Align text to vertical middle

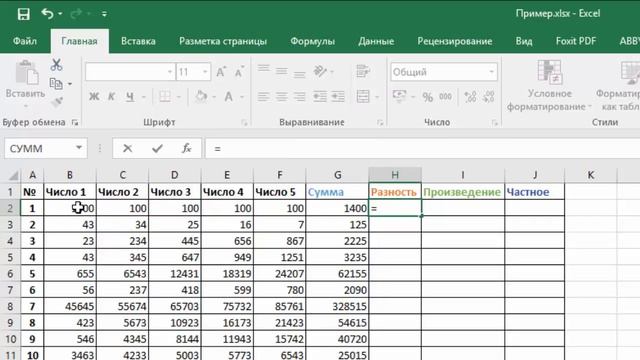pos(282,71)
